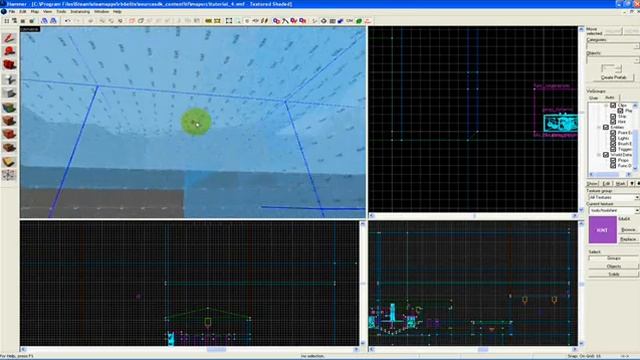
Task: Open the Instancing menu
Action: click(80, 11)
